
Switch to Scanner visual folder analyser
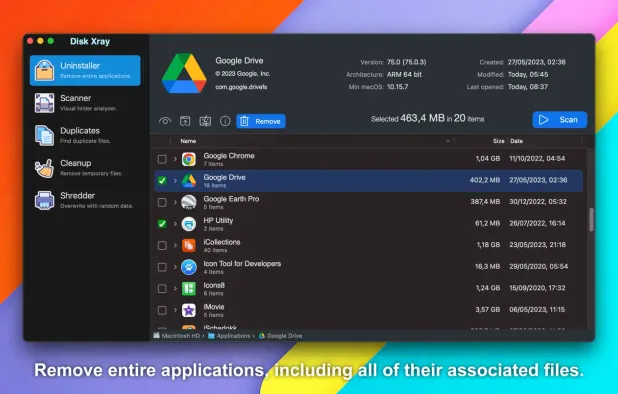[x=85, y=102]
